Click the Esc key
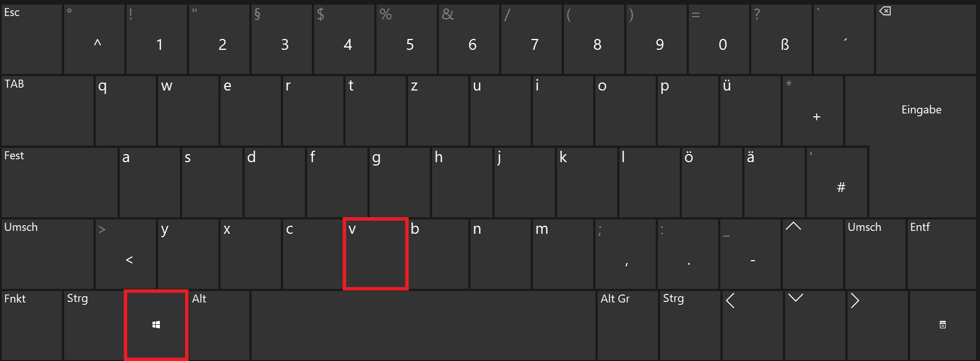The image size is (980, 361). [x=32, y=39]
